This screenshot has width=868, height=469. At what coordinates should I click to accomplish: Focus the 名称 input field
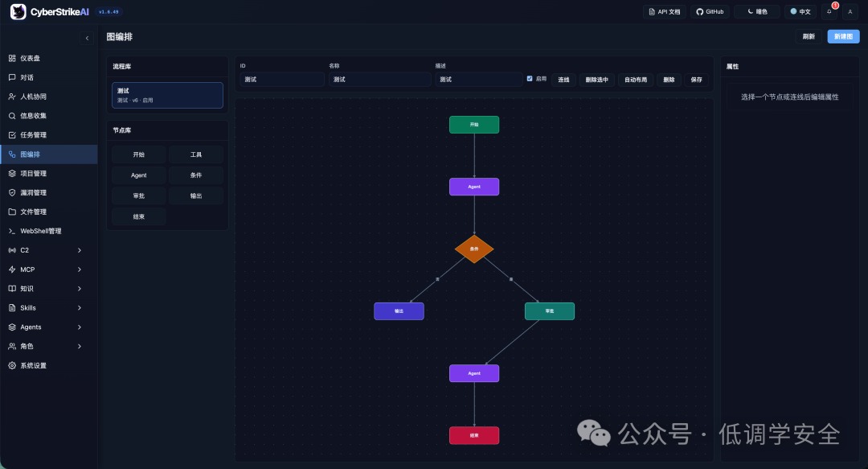pyautogui.click(x=379, y=80)
